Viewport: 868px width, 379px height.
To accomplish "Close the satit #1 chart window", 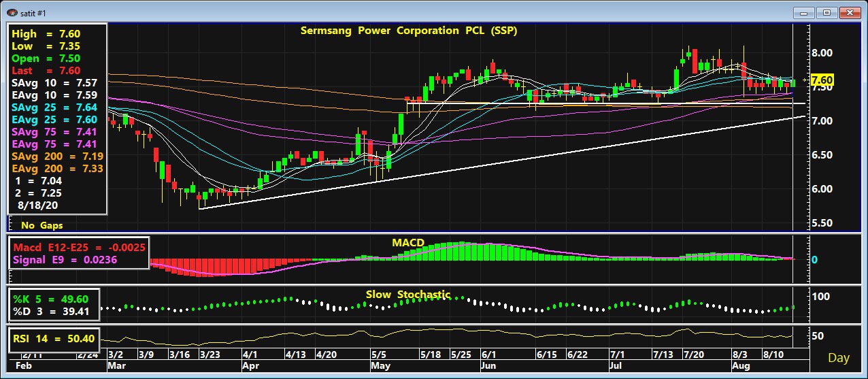I will tap(849, 12).
